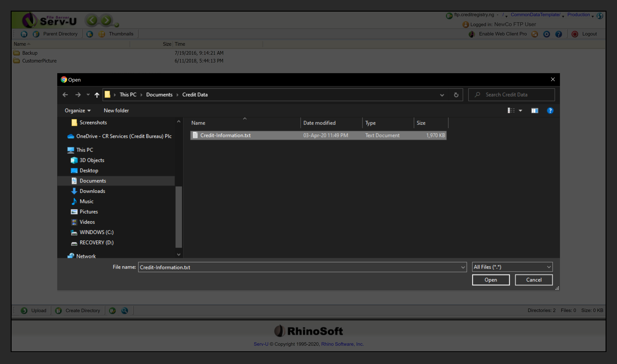Click the Create Directory icon
This screenshot has width=617, height=364.
coord(58,310)
